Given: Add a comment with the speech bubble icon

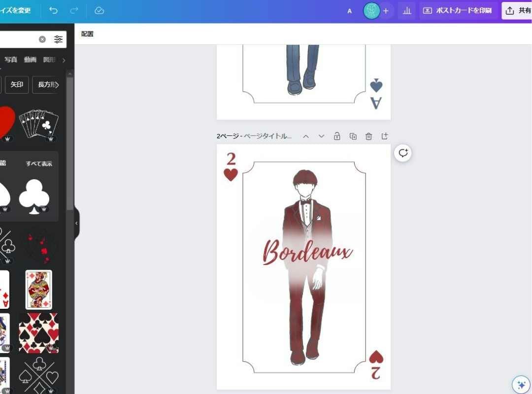Looking at the screenshot, I should click(x=403, y=153).
